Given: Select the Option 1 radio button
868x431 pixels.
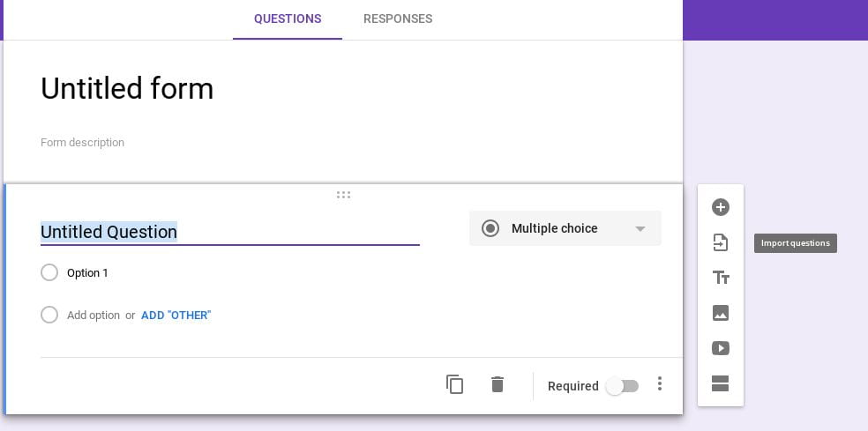Looking at the screenshot, I should coord(49,272).
